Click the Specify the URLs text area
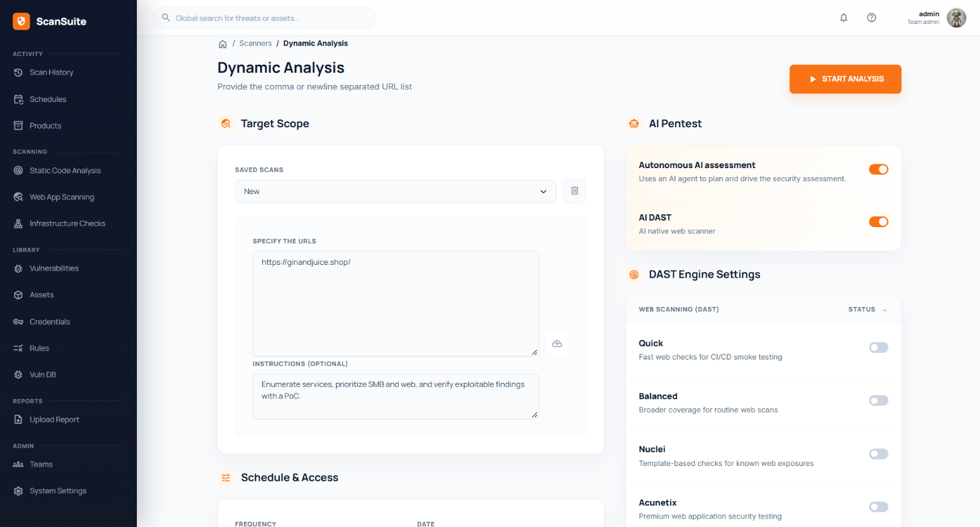This screenshot has width=980, height=527. pyautogui.click(x=396, y=304)
